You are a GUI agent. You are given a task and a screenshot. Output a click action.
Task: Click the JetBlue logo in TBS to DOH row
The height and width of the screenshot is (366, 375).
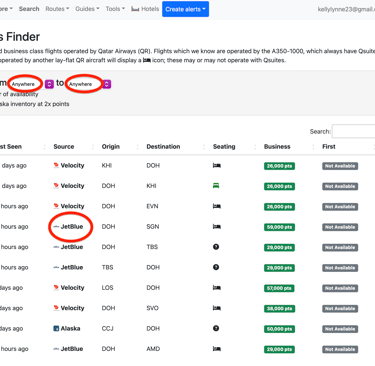pyautogui.click(x=56, y=267)
